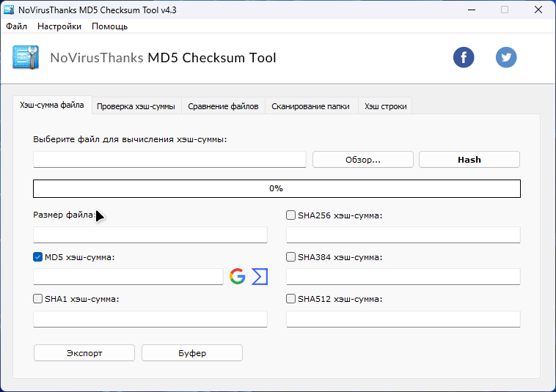Click the NoVirusThanks app logo in header
This screenshot has height=392, width=556.
[26, 58]
